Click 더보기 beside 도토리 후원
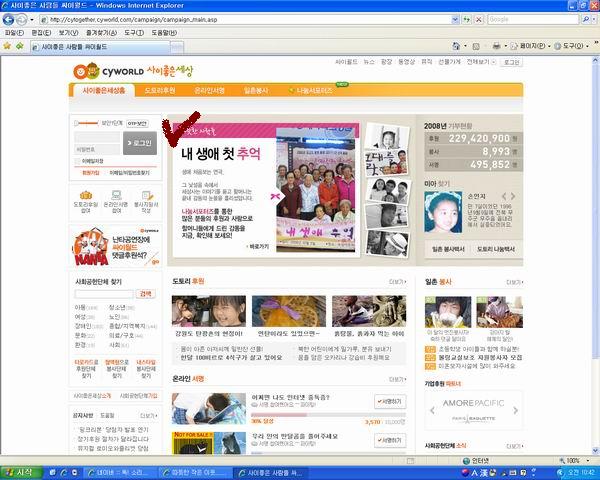 (397, 282)
